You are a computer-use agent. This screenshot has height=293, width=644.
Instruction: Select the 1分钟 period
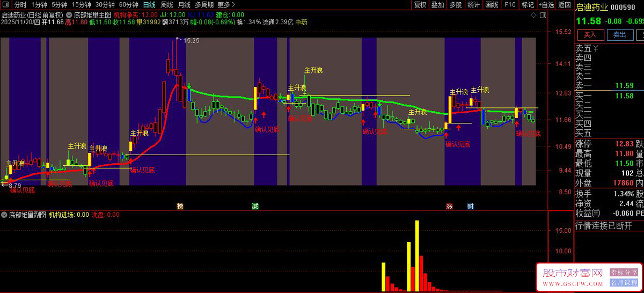point(39,5)
